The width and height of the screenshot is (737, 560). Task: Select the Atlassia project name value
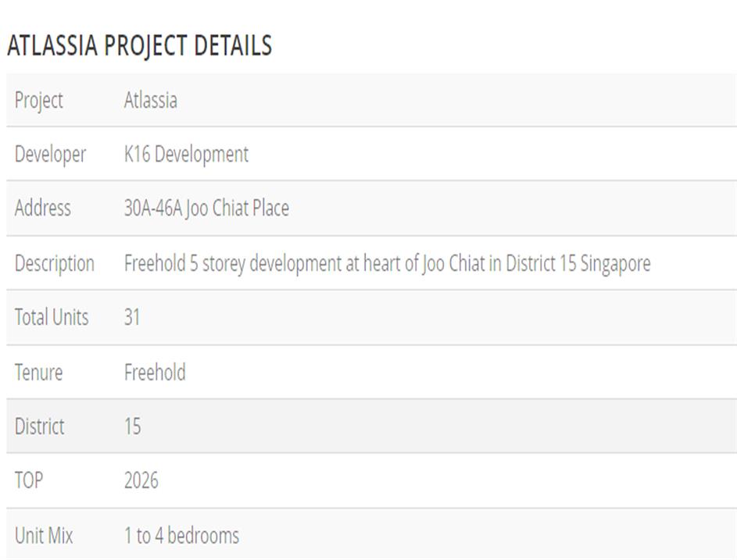pos(150,100)
